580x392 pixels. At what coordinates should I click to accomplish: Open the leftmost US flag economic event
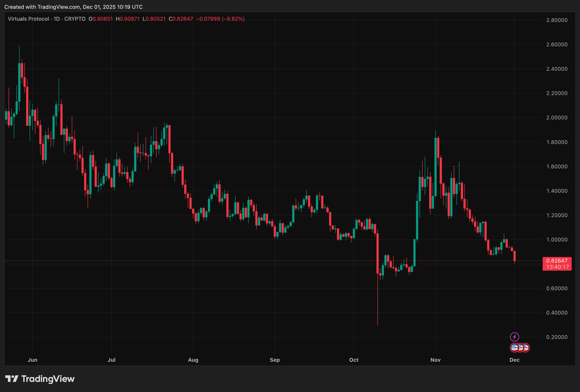[x=514, y=348]
